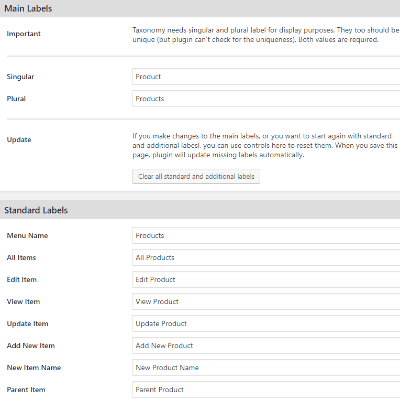Click the Add New Item label
Viewport: 400px width, 400px height.
(x=31, y=345)
